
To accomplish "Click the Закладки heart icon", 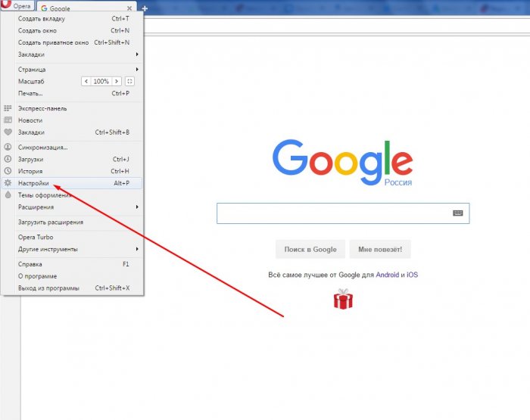I will click(x=8, y=132).
